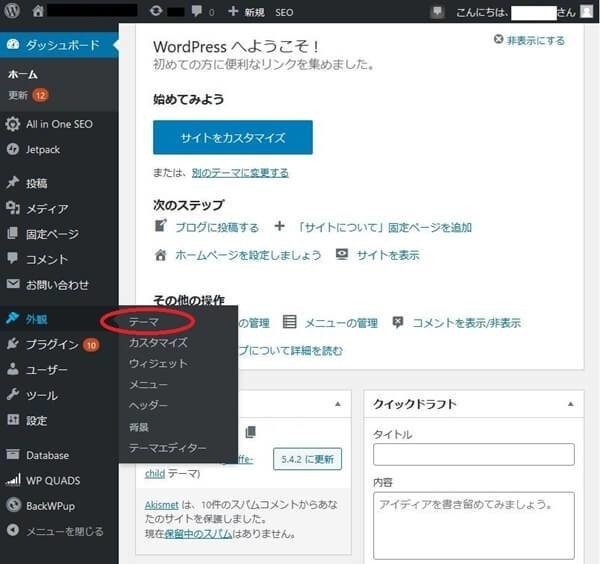Open コメントを表示/非表示 link
The image size is (600, 564).
pos(466,323)
